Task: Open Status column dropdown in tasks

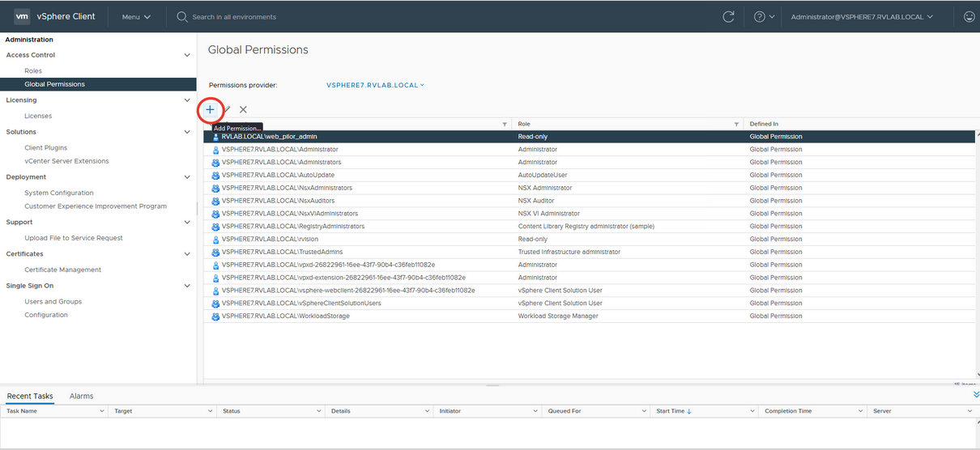Action: (x=319, y=411)
